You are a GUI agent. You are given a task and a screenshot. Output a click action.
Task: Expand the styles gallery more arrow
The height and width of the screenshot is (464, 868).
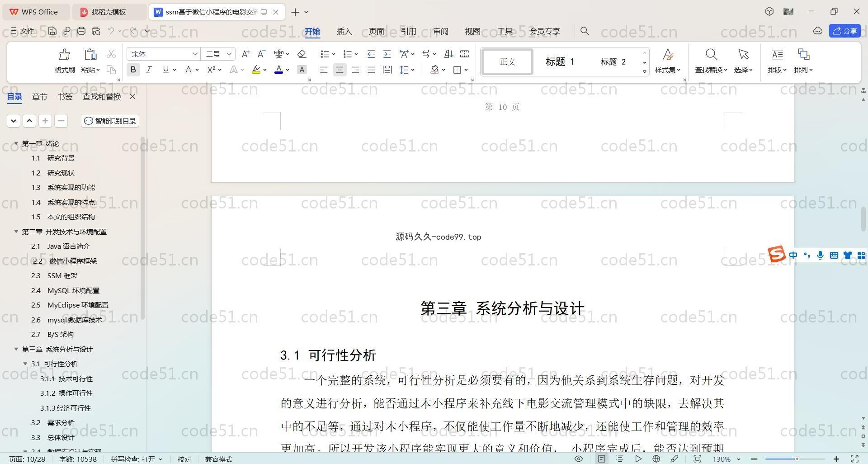coord(644,71)
